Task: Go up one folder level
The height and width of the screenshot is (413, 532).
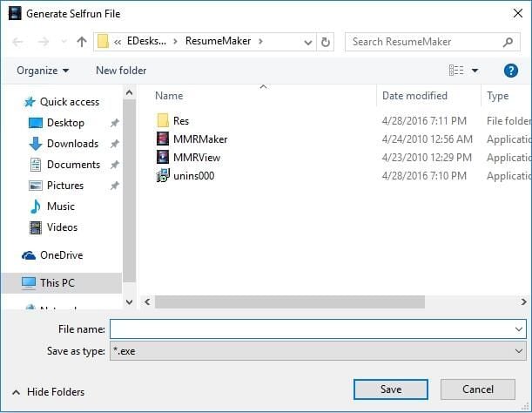Action: tap(82, 42)
